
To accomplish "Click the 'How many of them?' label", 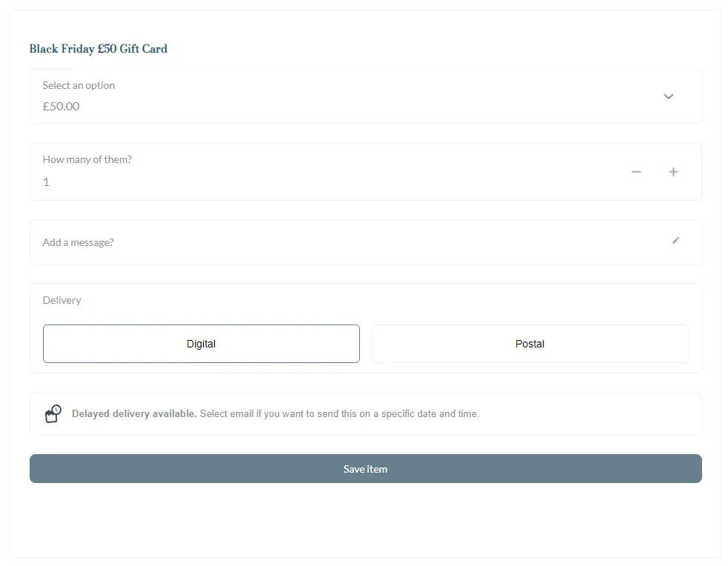I will tap(87, 159).
